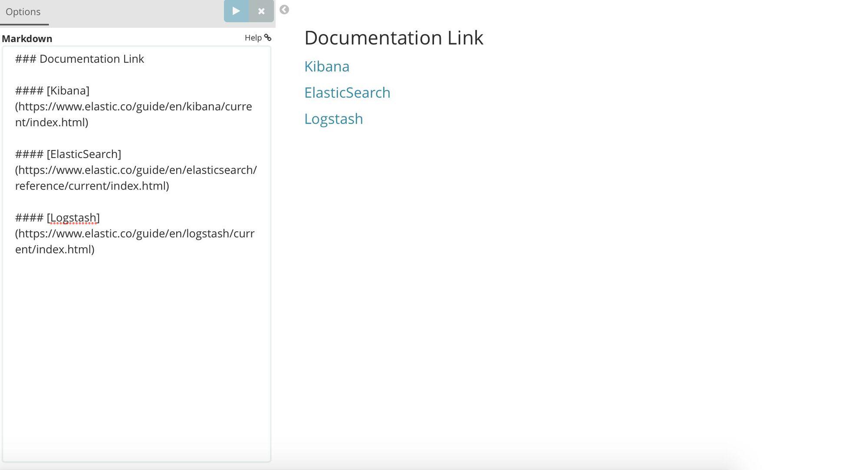Click the elasticsearch guide URL line in editor

pyautogui.click(x=136, y=170)
